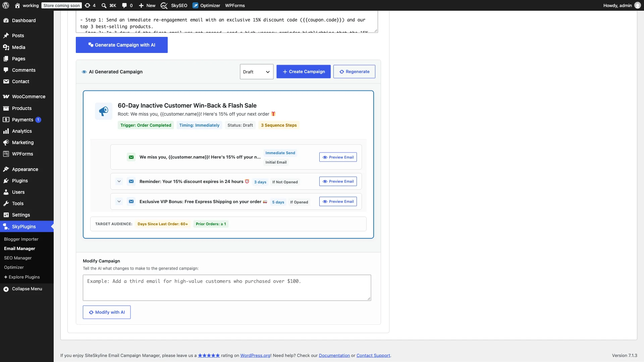Click the Optimizer icon in admin bar
The height and width of the screenshot is (362, 644).
tap(195, 5)
